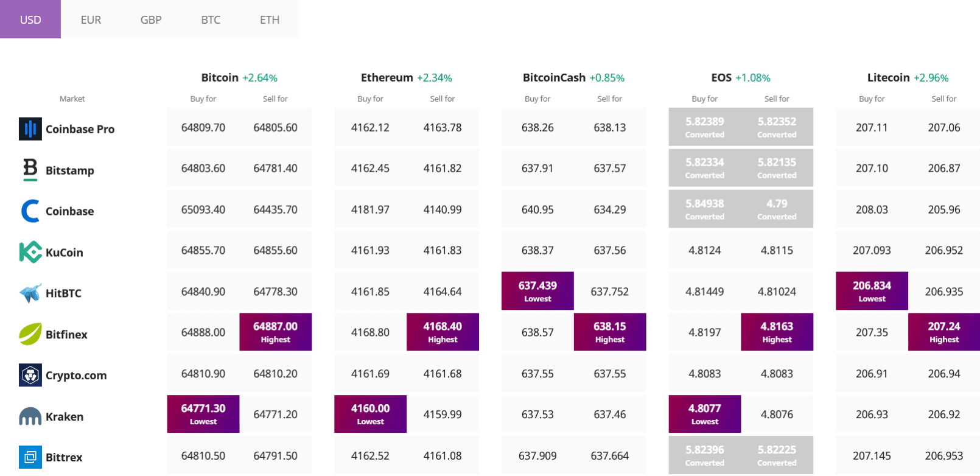Click Bitfinex highest EOS sell 4.8163

[777, 332]
